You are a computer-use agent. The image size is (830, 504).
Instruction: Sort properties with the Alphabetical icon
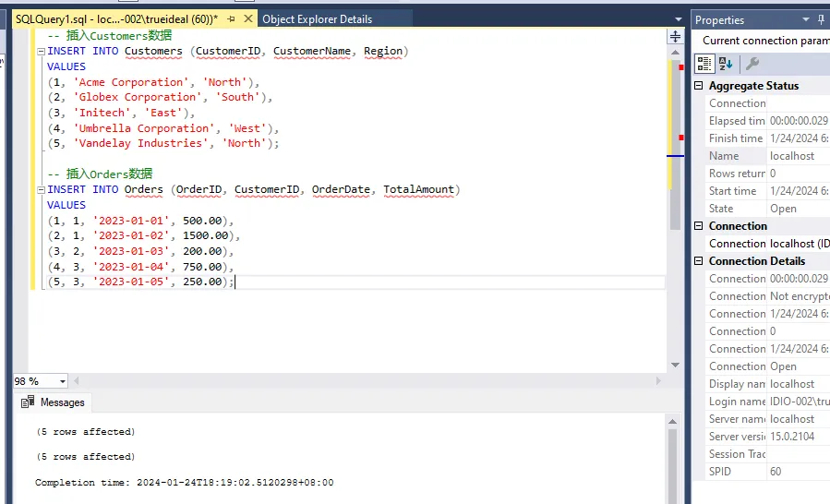[x=726, y=64]
